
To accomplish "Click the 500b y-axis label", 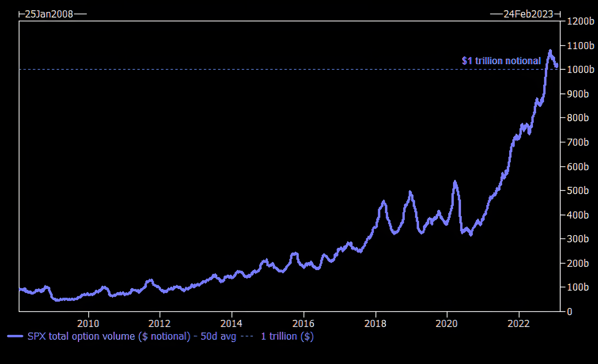I will [x=578, y=191].
